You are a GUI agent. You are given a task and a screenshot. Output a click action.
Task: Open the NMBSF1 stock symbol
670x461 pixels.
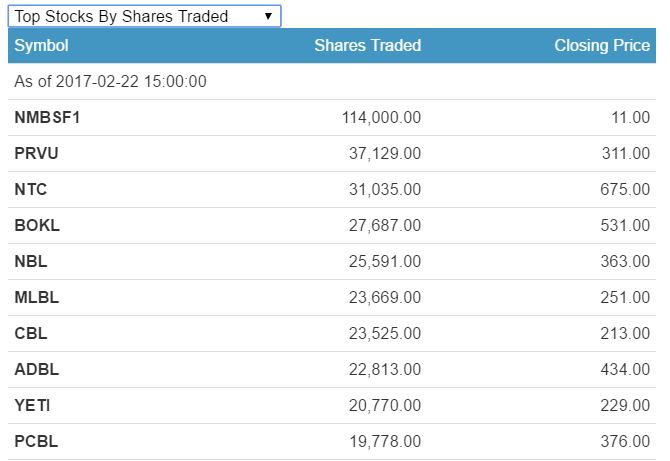47,118
